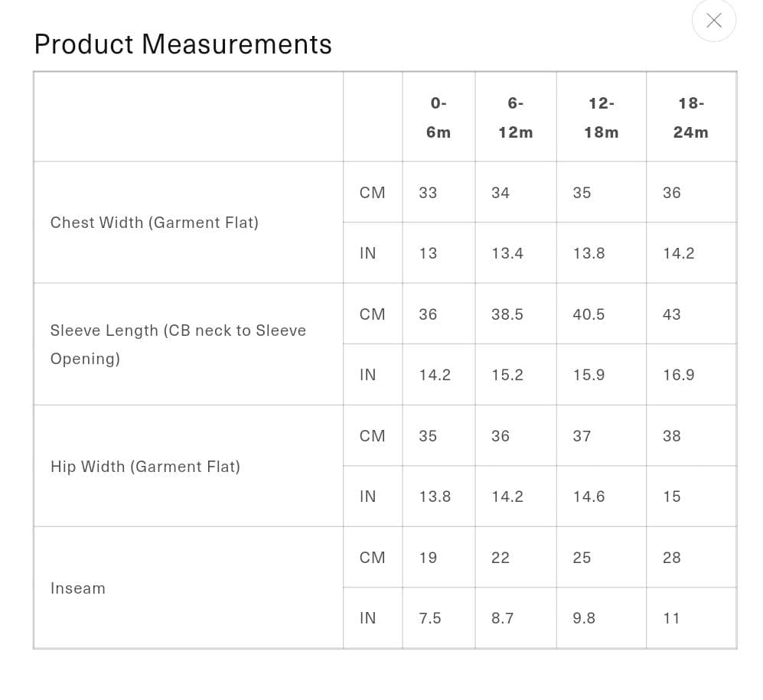Click the 12-18m size column header
763x700 pixels.
click(601, 117)
